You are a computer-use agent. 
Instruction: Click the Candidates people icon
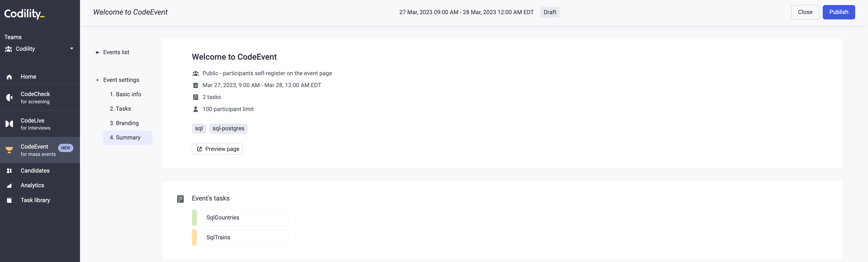point(9,171)
